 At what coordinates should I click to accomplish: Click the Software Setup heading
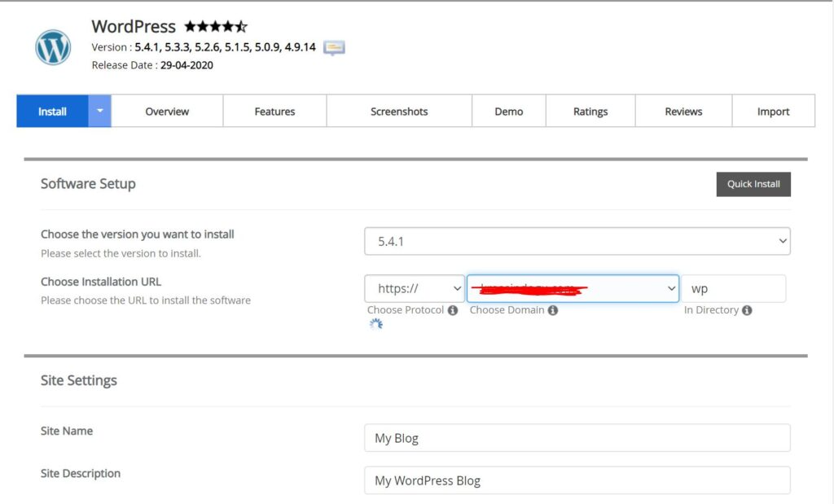pos(88,183)
